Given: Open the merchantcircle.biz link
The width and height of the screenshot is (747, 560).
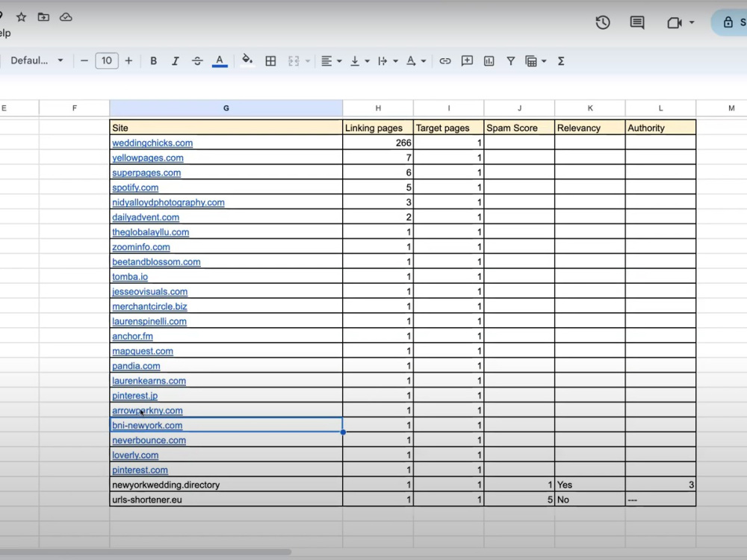Looking at the screenshot, I should pyautogui.click(x=149, y=306).
